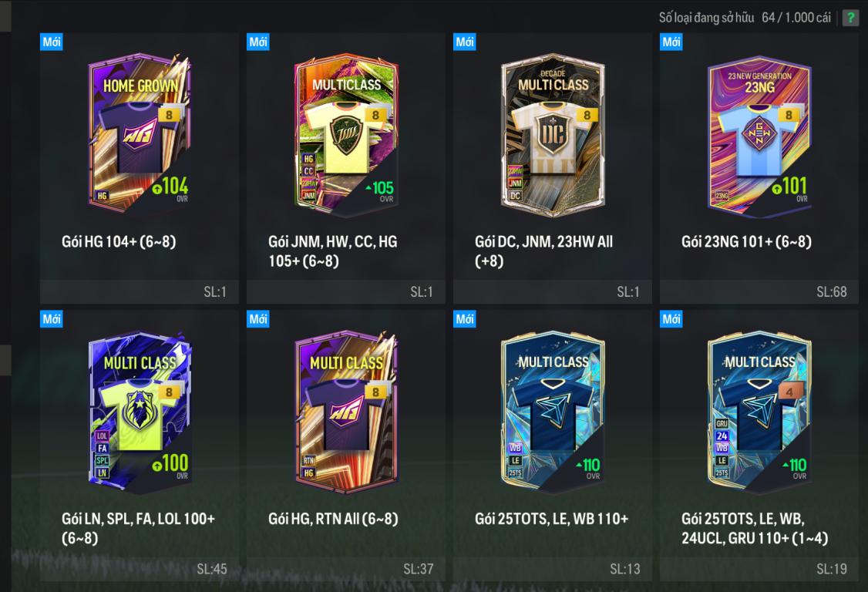Image resolution: width=868 pixels, height=592 pixels.
Task: Click the SL:68 quantity bar of 23NG pack
Action: pos(759,292)
